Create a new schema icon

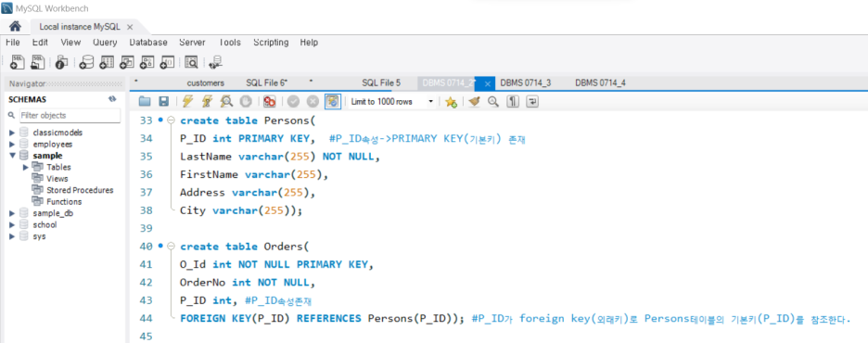point(86,62)
